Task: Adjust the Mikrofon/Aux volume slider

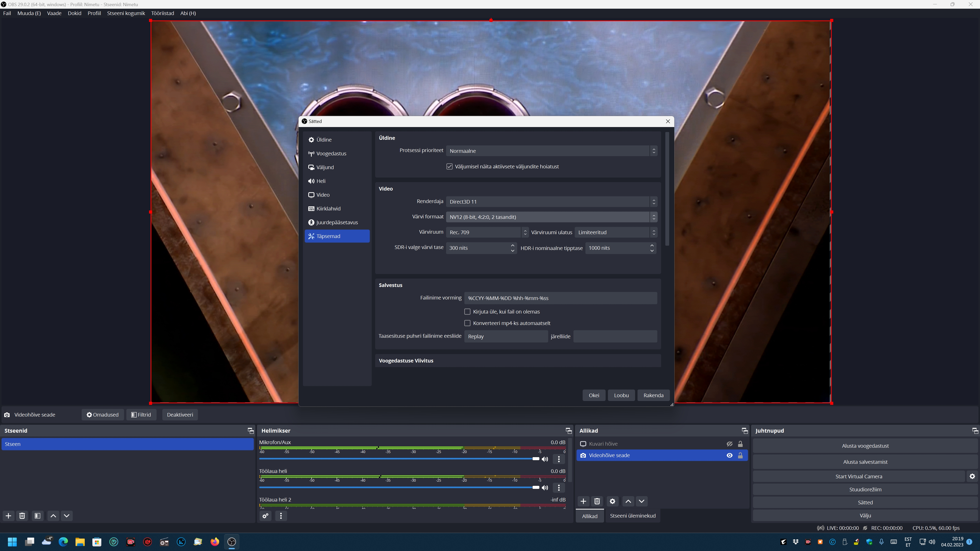Action: point(536,459)
